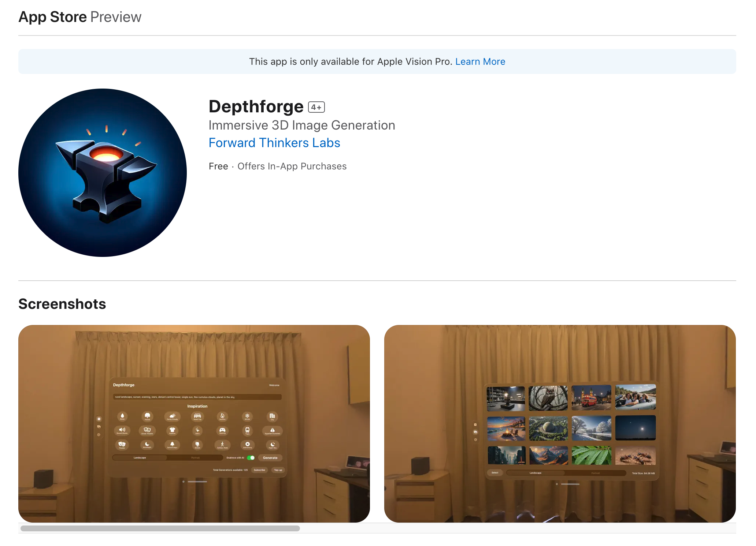
Task: Tap the Winter snowflake inspiration icon
Action: coord(247,416)
